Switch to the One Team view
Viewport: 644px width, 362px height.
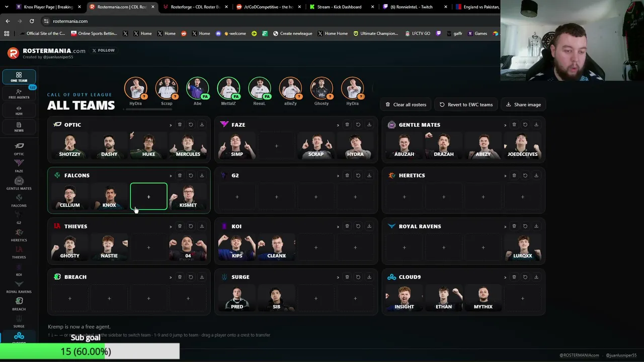[19, 77]
